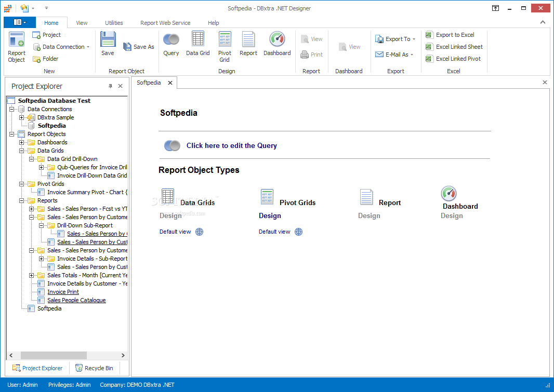Click the right arrow of the Project Explorer horizontal scrollbar
554x392 pixels.
[x=123, y=355]
